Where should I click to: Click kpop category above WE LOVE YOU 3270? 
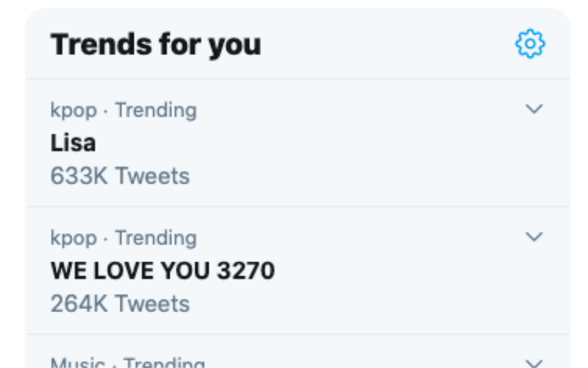[x=73, y=238]
